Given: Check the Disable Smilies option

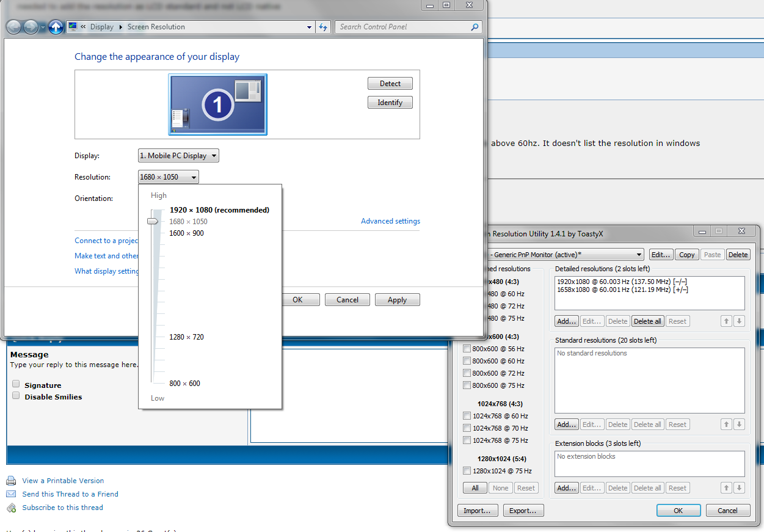Looking at the screenshot, I should (x=16, y=396).
